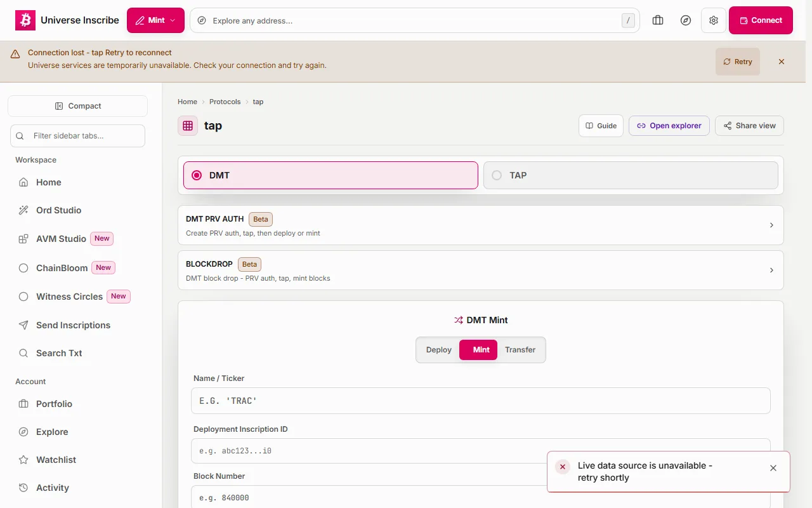812x508 pixels.
Task: Click the Beta badge on BLOCKDROP
Action: (250, 264)
